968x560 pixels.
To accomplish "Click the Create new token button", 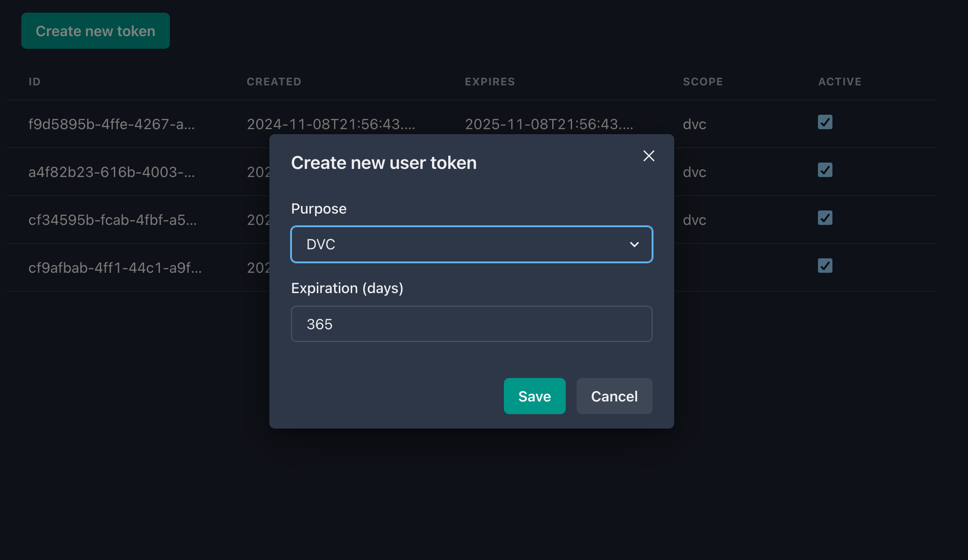I will tap(95, 31).
